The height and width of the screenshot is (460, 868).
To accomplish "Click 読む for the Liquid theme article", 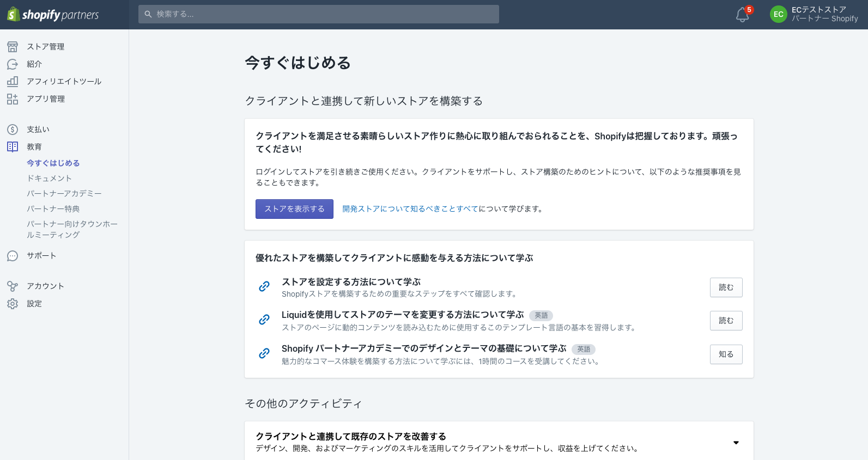I will pyautogui.click(x=726, y=321).
